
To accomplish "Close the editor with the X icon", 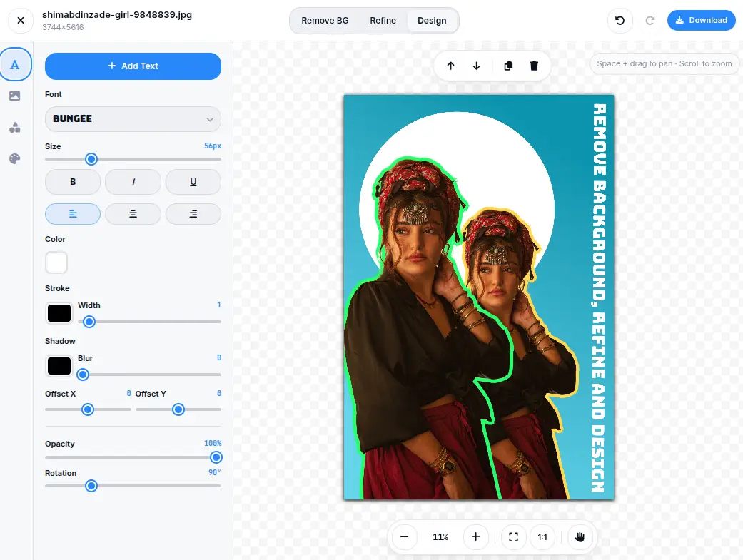I will coord(21,21).
